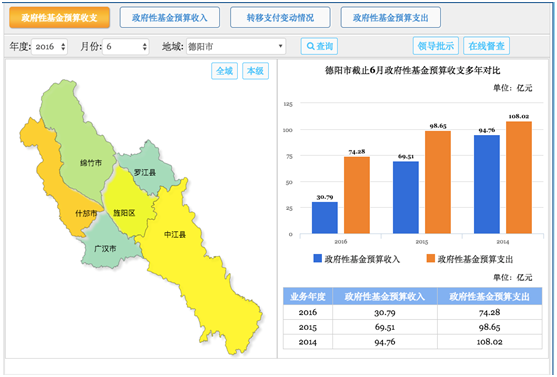Click the 2014 blue income bar

(487, 184)
